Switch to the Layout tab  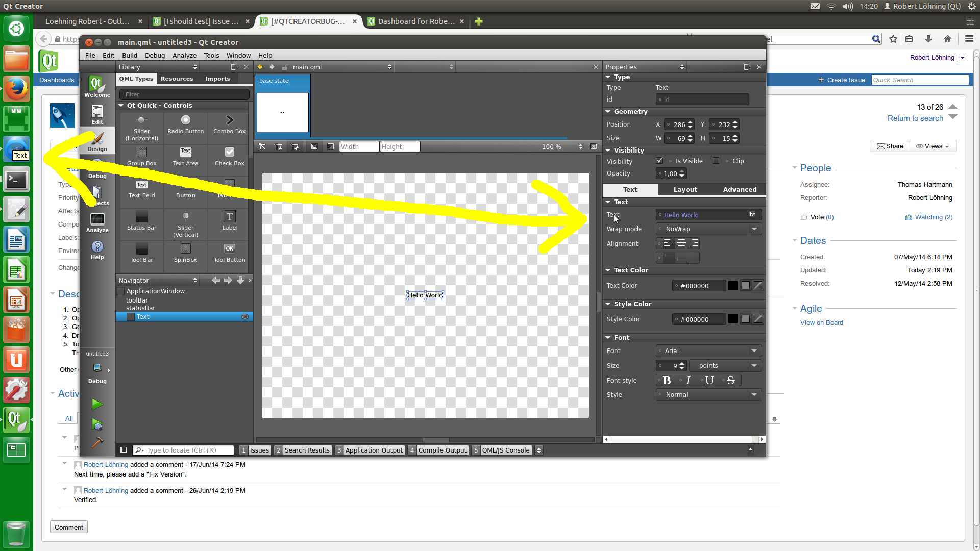(685, 189)
